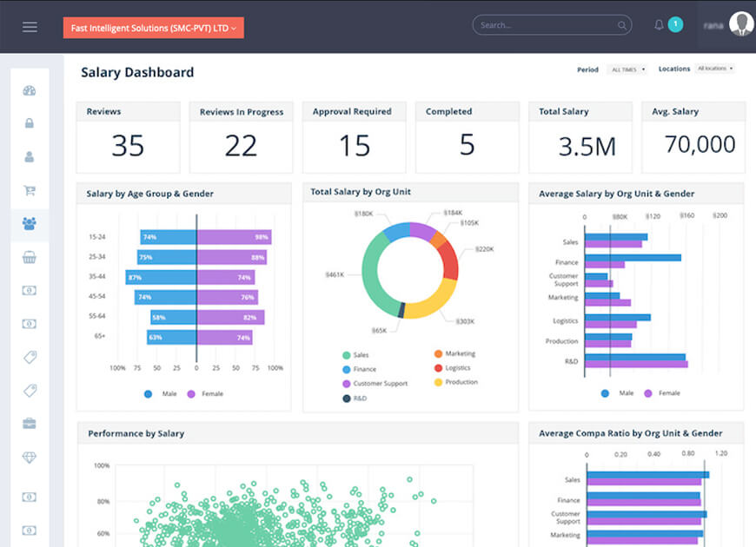
Task: Click the dashboard gauge sidebar icon
Action: pos(30,91)
